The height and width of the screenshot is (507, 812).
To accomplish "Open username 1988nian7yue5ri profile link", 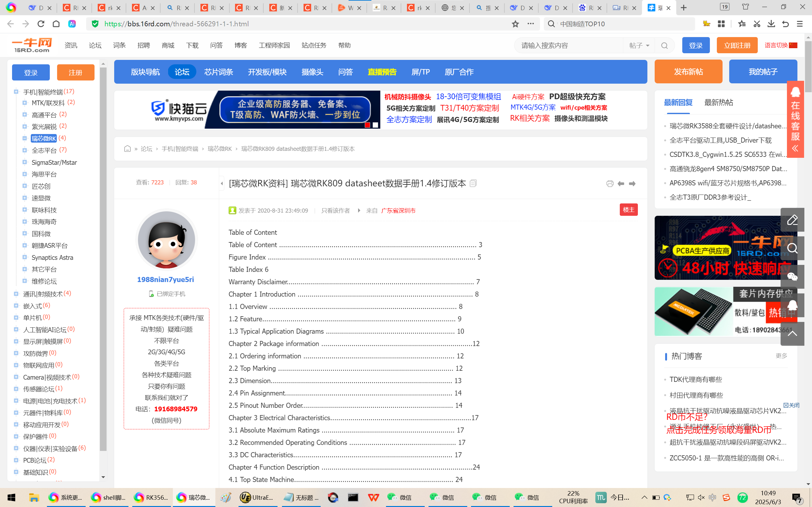I will point(166,280).
